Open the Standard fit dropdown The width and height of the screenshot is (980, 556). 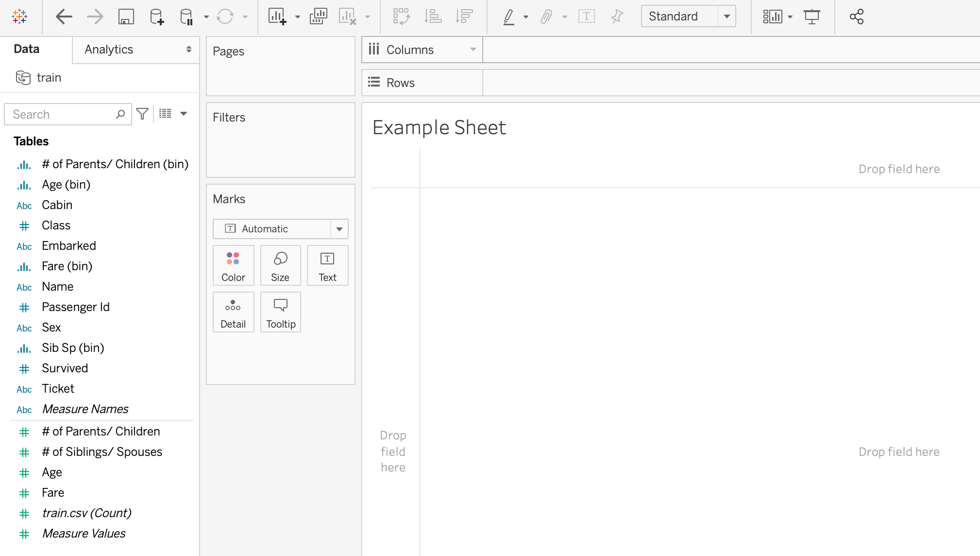pyautogui.click(x=688, y=17)
